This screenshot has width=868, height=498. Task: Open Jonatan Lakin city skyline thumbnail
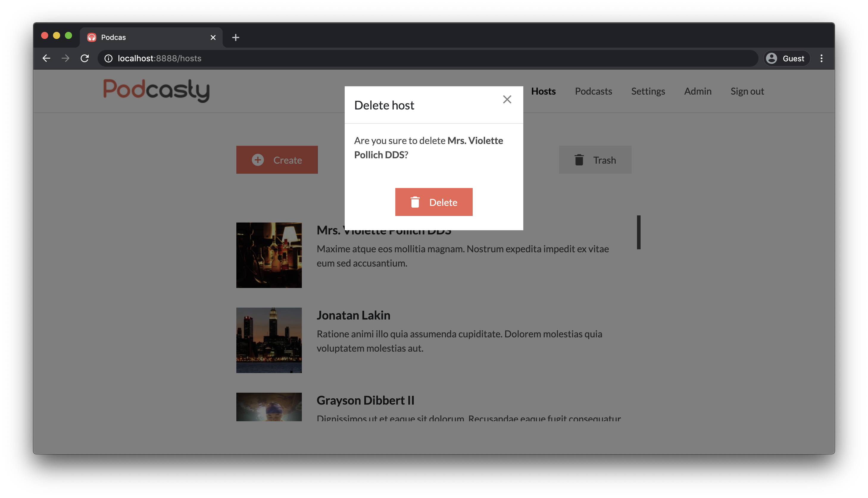click(268, 340)
